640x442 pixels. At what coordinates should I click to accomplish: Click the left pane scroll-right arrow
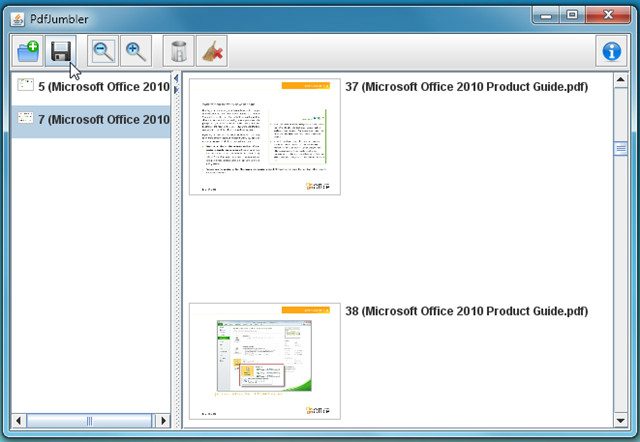tap(163, 420)
